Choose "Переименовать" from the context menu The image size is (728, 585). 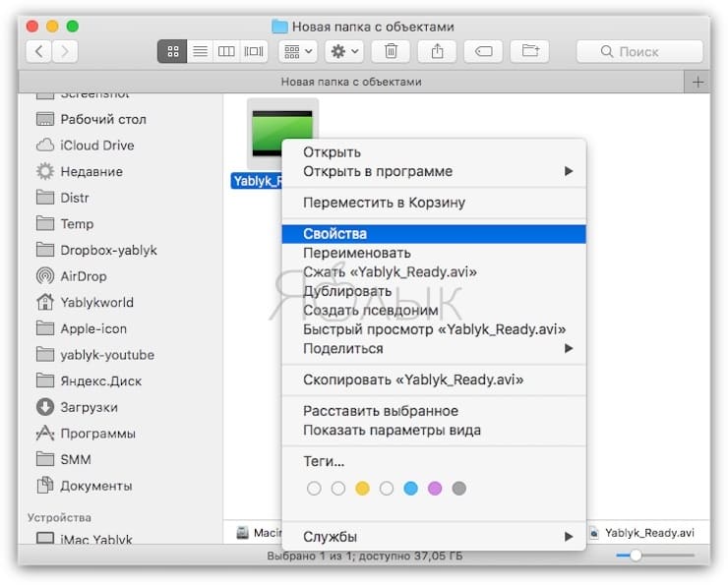(x=357, y=253)
